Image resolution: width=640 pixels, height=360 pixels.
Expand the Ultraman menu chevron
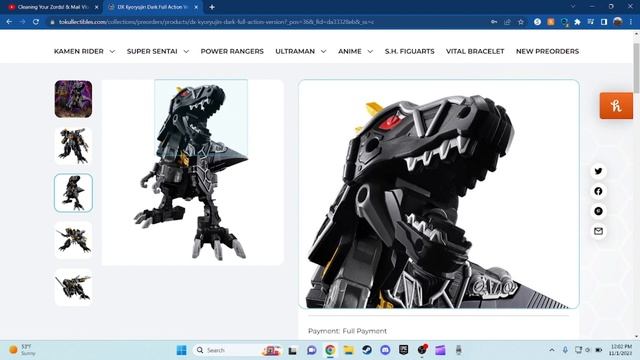pyautogui.click(x=323, y=51)
